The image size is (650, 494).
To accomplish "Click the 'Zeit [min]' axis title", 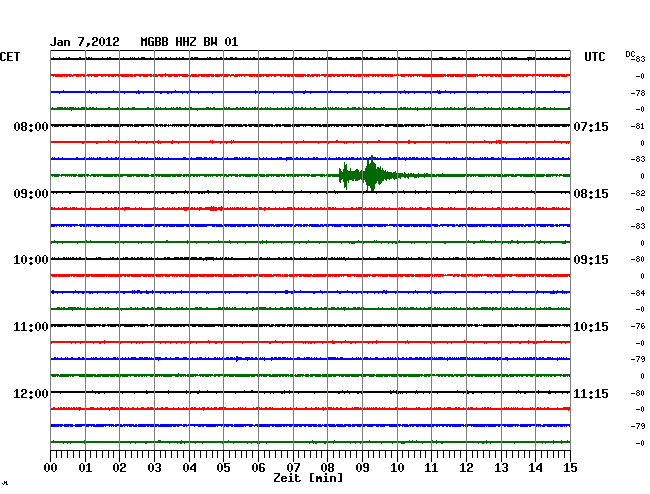I will click(308, 478).
